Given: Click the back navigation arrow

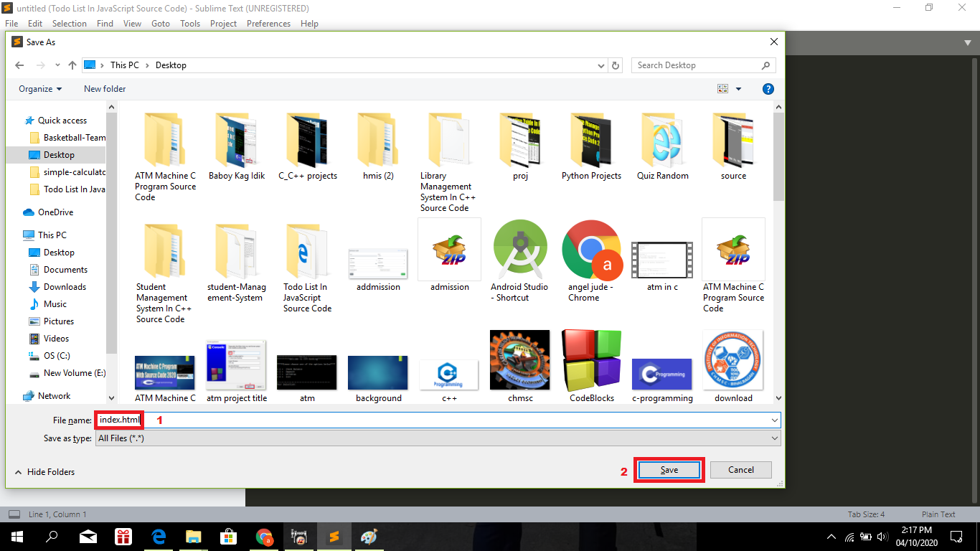Looking at the screenshot, I should point(19,65).
